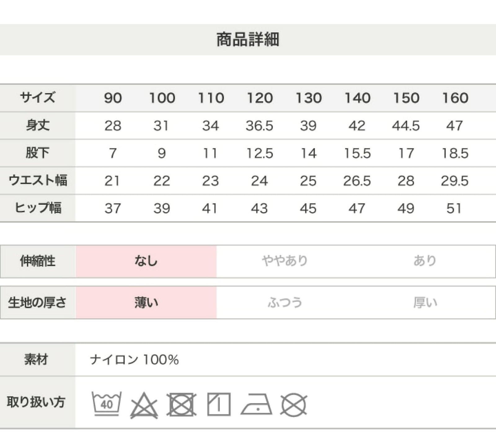Select the あり stretch option
496x448 pixels.
tap(425, 261)
